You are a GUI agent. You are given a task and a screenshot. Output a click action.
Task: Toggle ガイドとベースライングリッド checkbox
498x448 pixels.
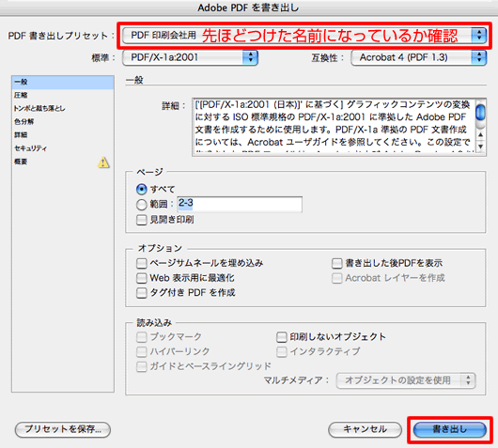(141, 366)
